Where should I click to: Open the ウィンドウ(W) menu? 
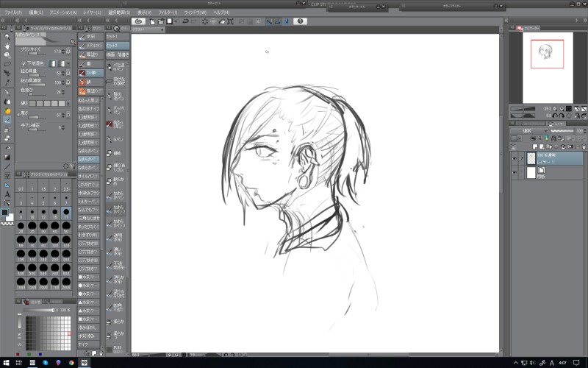coord(195,12)
